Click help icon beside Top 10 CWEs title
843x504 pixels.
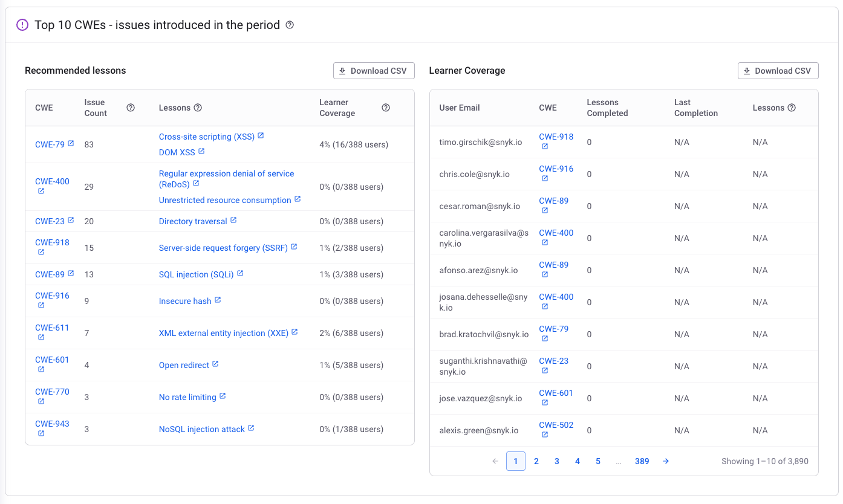pos(290,25)
